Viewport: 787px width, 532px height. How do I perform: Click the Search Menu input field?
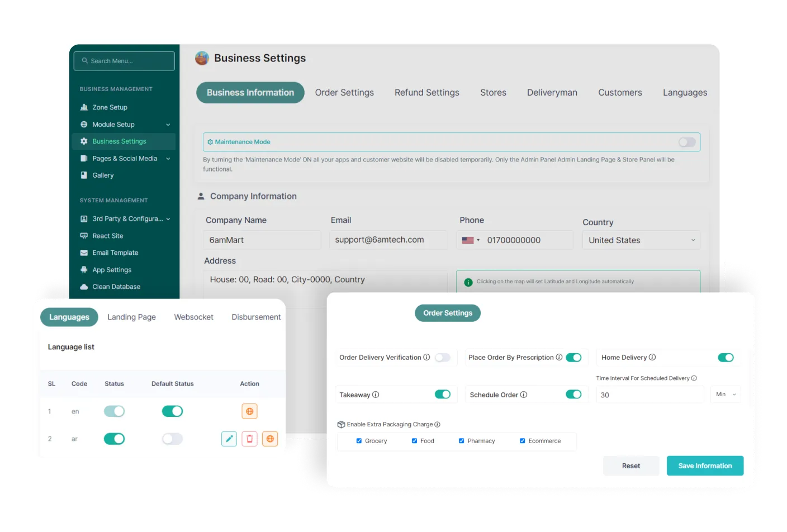tap(124, 61)
